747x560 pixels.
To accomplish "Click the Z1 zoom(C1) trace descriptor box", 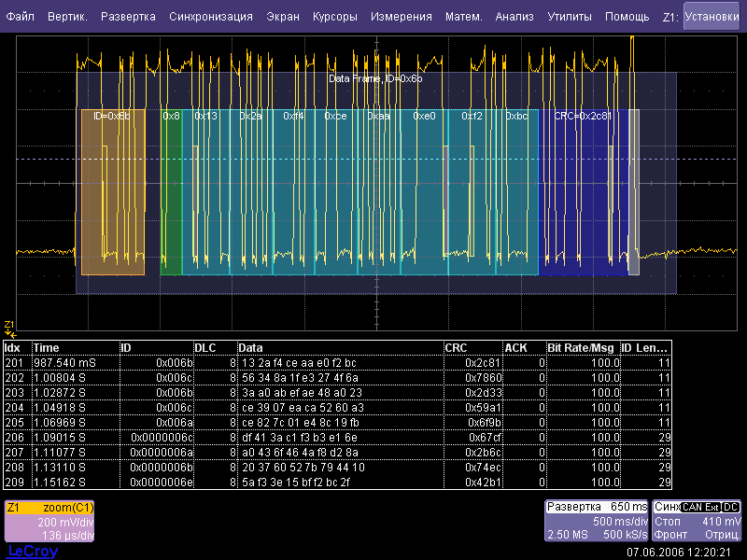I will (x=49, y=521).
